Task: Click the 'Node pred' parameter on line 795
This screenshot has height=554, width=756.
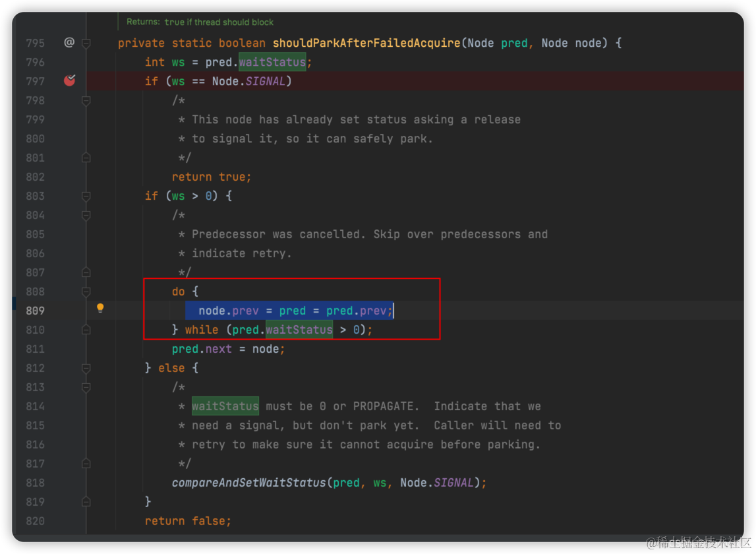Action: pyautogui.click(x=498, y=43)
